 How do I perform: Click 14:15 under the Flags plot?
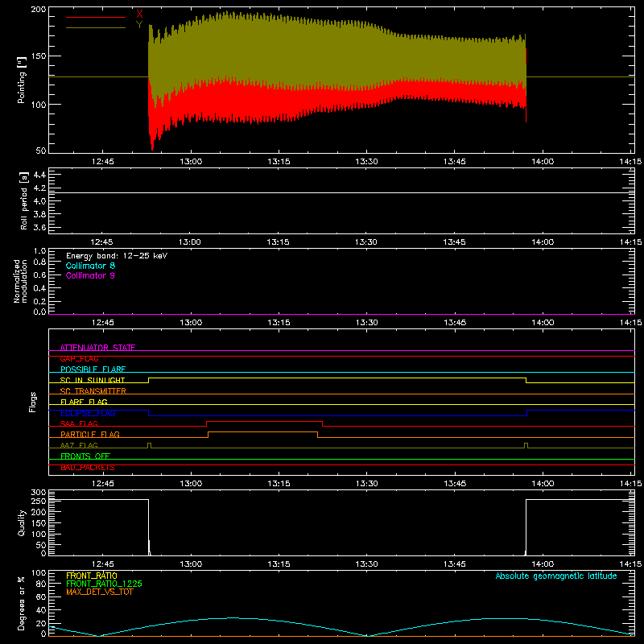click(631, 484)
